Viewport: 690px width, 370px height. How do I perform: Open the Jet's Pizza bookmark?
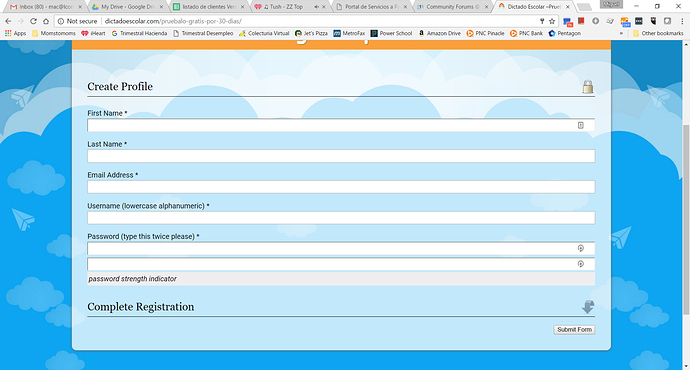click(311, 33)
